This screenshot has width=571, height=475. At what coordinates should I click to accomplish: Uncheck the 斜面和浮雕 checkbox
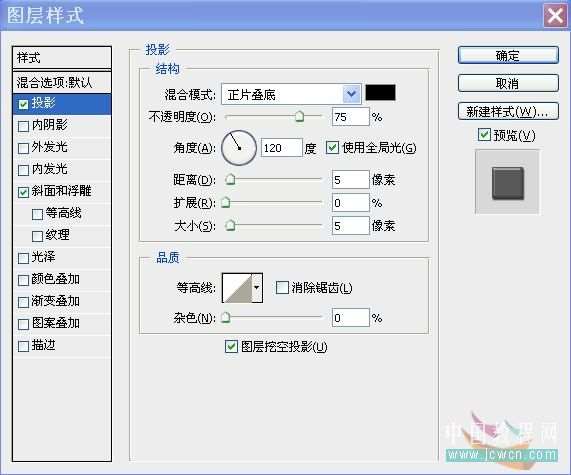[x=23, y=192]
